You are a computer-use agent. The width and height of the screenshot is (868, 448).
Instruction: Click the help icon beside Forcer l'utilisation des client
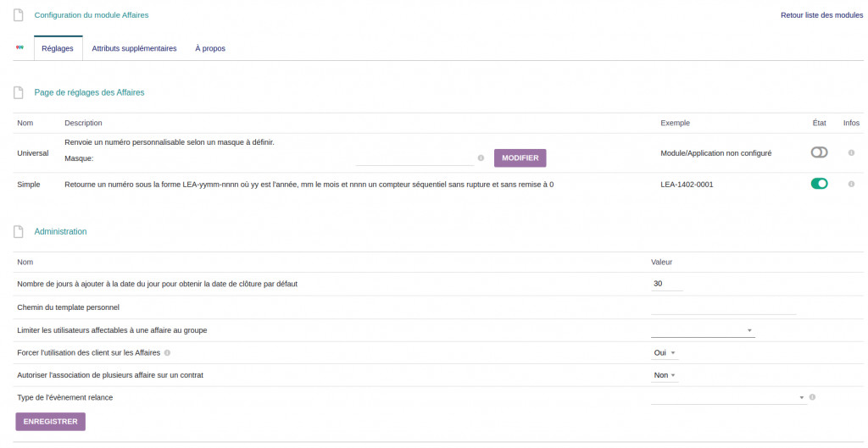pos(167,352)
